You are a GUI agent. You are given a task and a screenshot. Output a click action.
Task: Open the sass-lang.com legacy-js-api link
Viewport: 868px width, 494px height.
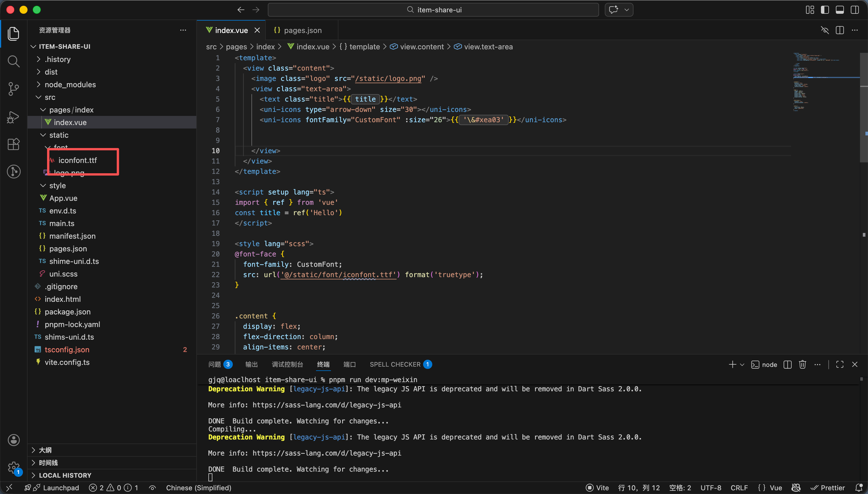327,405
